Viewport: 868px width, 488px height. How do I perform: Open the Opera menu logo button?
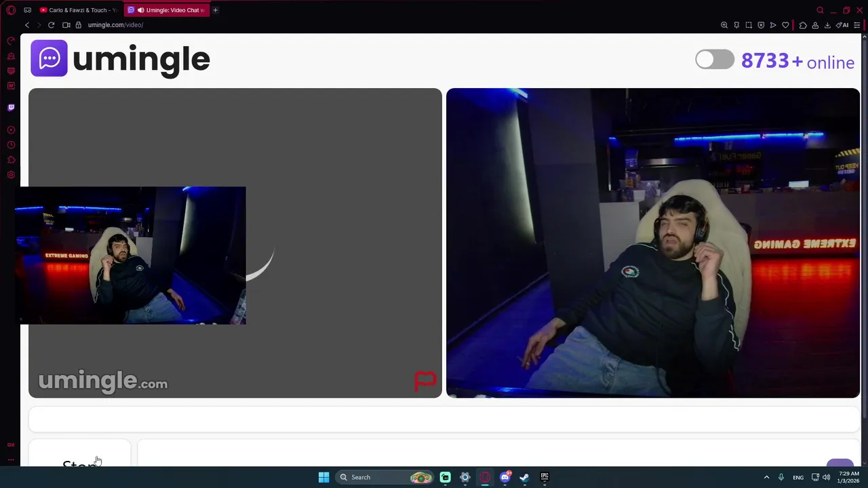coord(11,10)
